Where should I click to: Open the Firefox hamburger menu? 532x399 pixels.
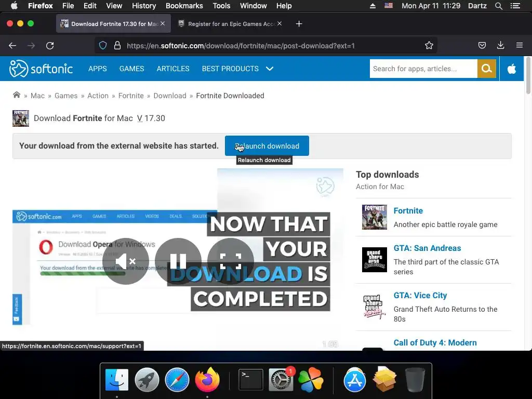pos(520,45)
